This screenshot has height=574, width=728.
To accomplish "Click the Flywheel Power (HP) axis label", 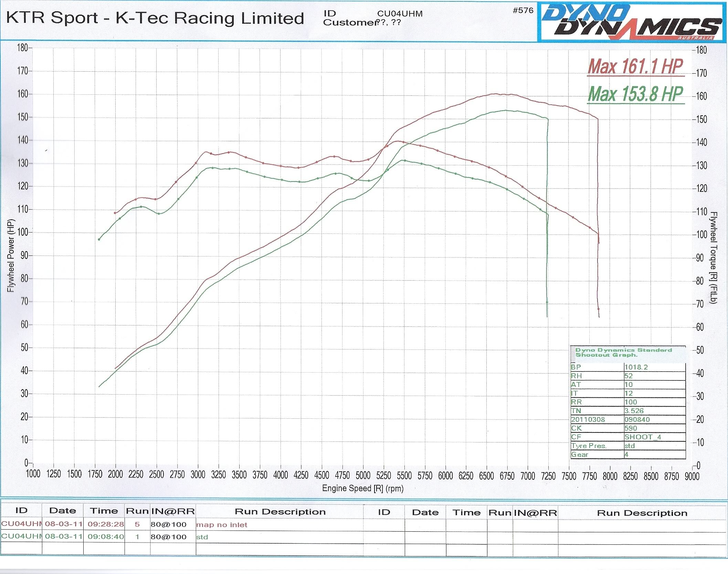I will point(11,255).
